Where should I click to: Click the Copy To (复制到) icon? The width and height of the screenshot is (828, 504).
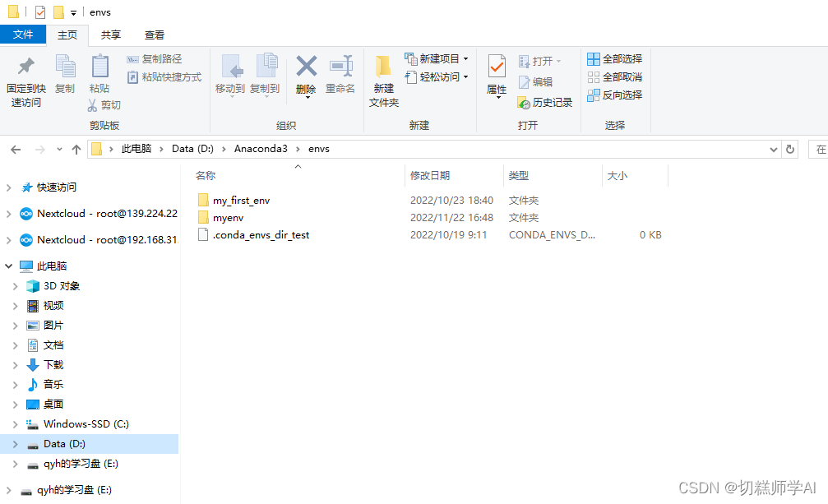(267, 67)
